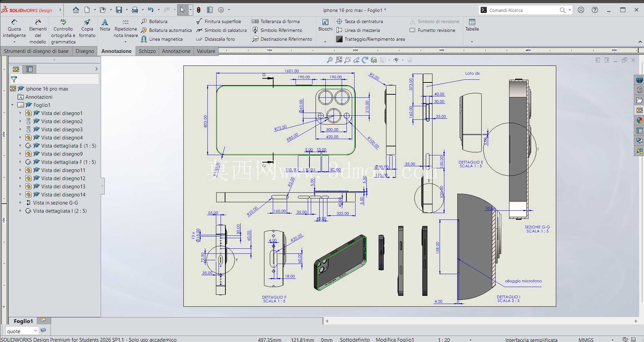
Task: Open the Schizzo tab
Action: [147, 51]
